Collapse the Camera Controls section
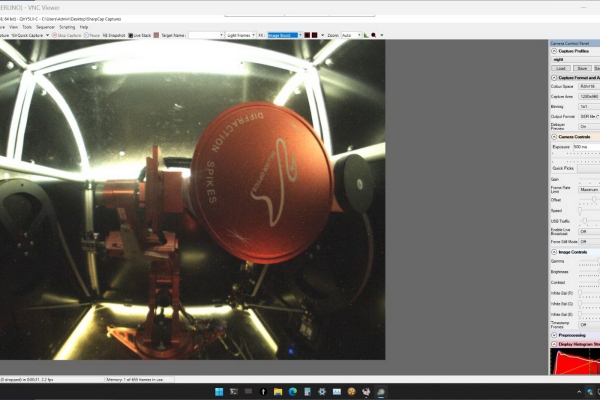Image resolution: width=600 pixels, height=400 pixels. point(554,137)
